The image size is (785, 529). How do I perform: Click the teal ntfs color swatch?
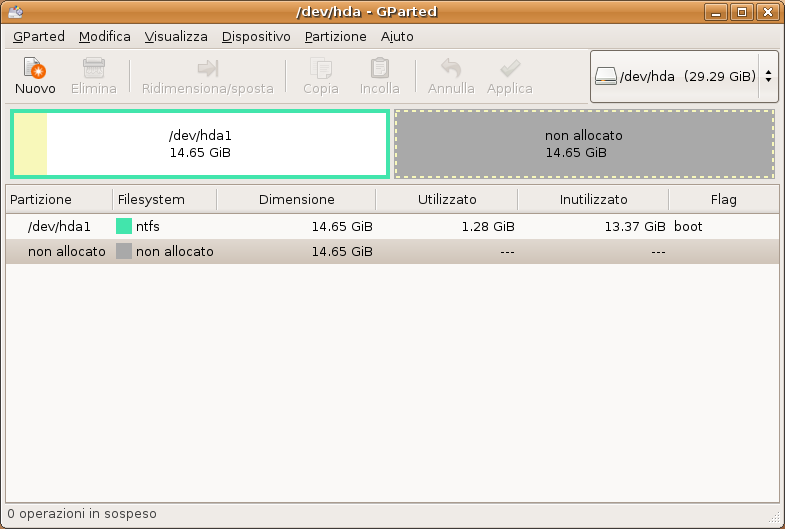124,227
